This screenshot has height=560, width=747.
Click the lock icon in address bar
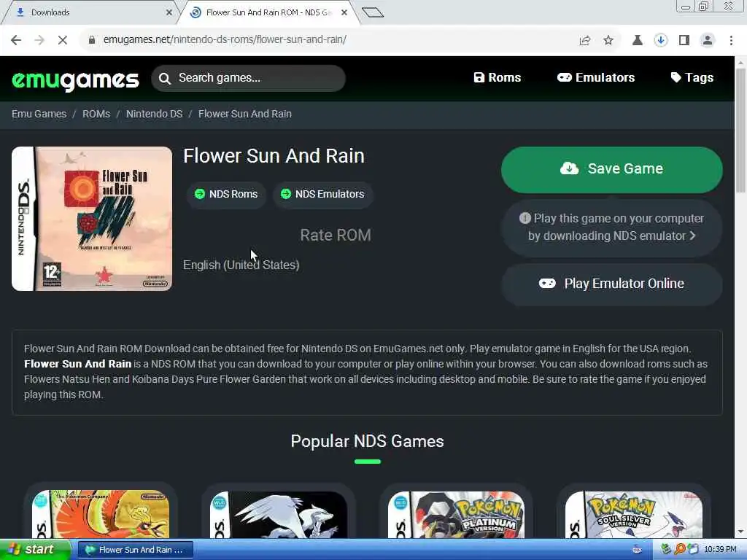tap(92, 39)
